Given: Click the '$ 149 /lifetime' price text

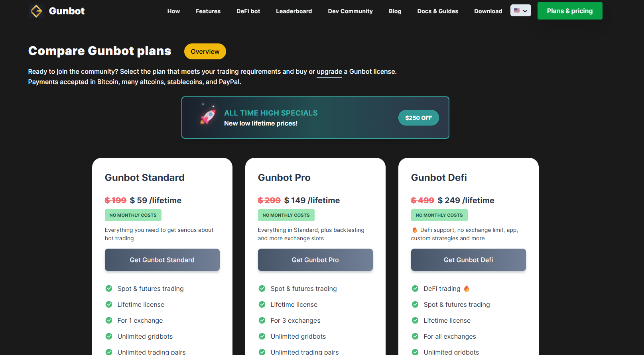Looking at the screenshot, I should 312,200.
